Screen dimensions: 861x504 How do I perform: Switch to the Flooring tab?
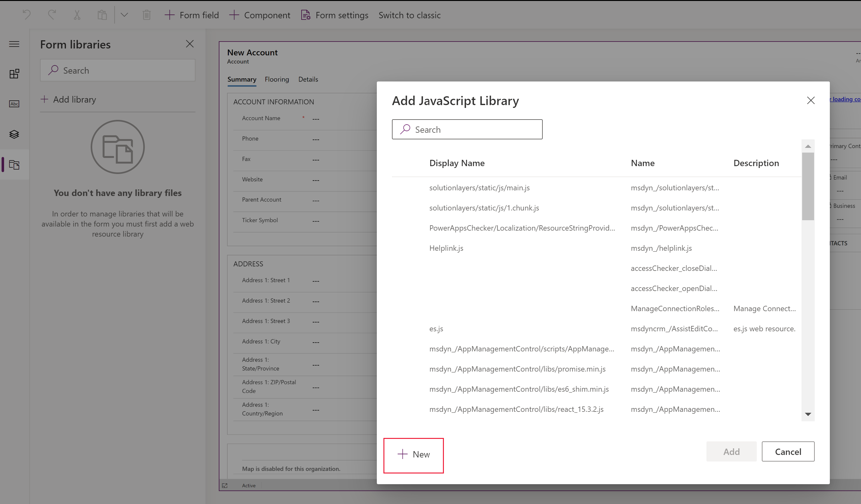pyautogui.click(x=277, y=79)
